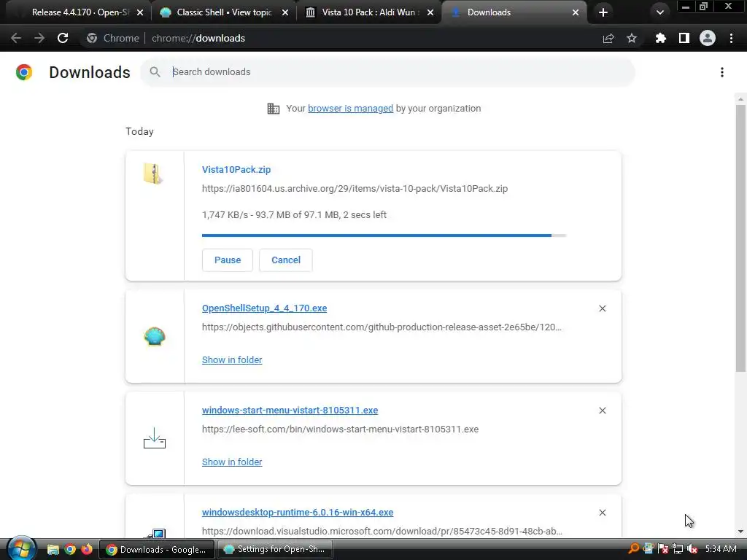The width and height of the screenshot is (747, 560).
Task: Open the share page icon
Action: point(608,38)
